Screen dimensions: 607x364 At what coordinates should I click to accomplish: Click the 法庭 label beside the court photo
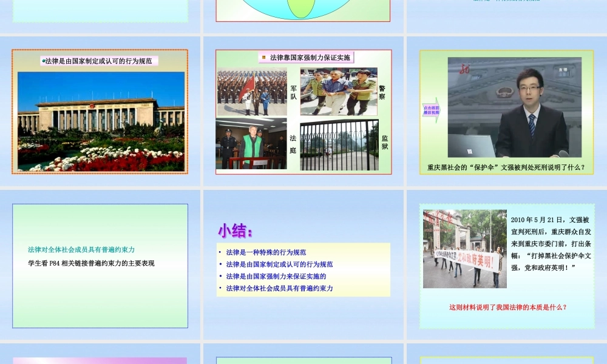click(x=293, y=144)
